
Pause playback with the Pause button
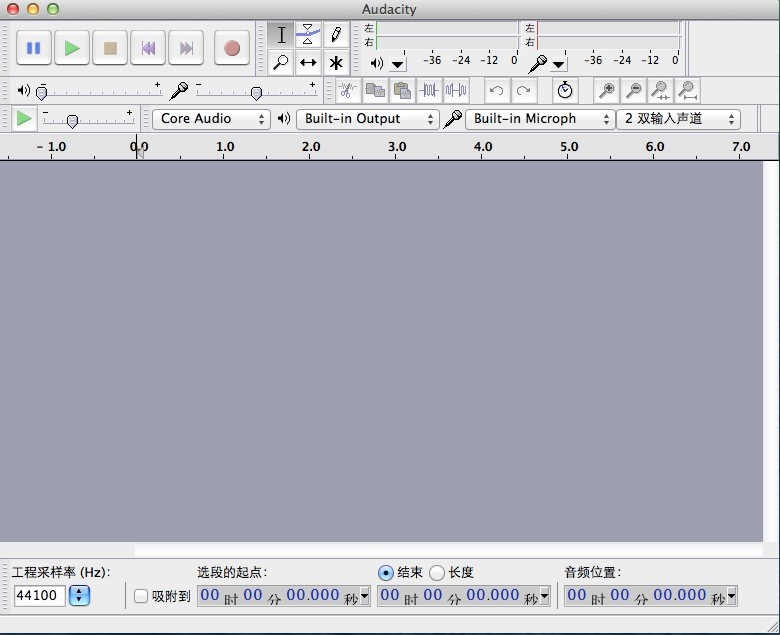click(34, 48)
